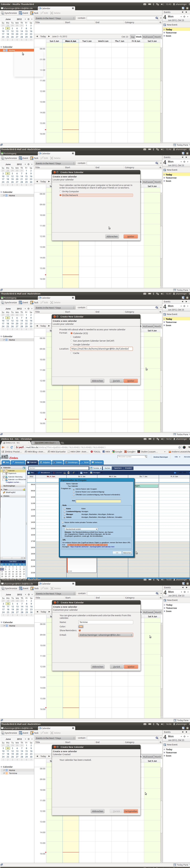The height and width of the screenshot is (868, 190).
Task: Click Zimbra Speichern search button
Action: [x=118, y=468]
